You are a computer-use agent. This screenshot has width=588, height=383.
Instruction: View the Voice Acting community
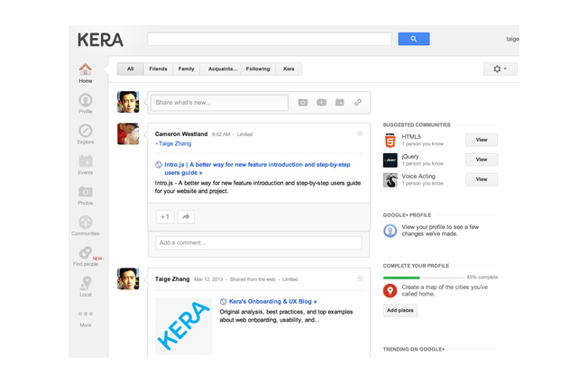(482, 179)
